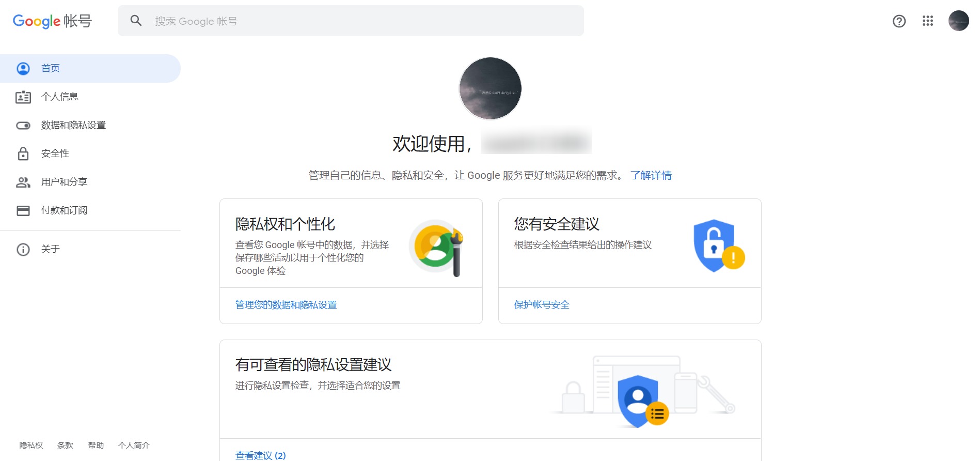This screenshot has width=980, height=461.
Task: Open the account avatar in top right
Action: click(x=958, y=21)
